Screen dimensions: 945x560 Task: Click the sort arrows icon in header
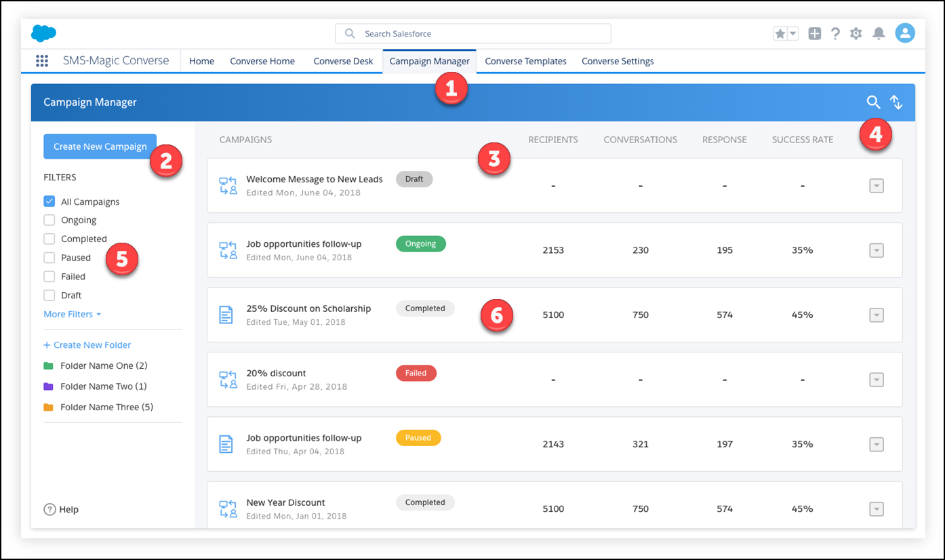click(x=896, y=102)
